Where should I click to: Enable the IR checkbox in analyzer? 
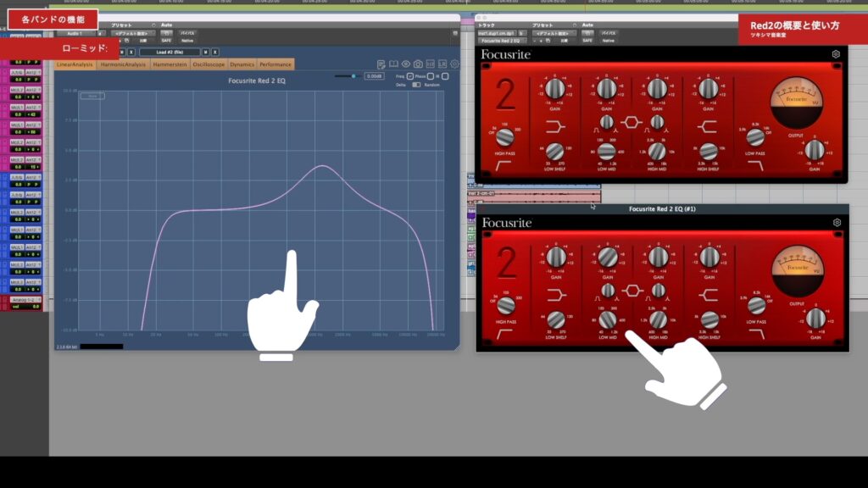pos(445,76)
